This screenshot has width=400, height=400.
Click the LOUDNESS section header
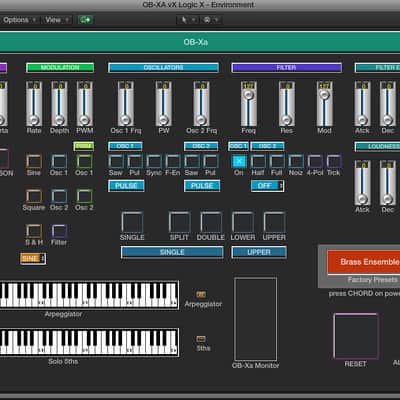point(377,146)
